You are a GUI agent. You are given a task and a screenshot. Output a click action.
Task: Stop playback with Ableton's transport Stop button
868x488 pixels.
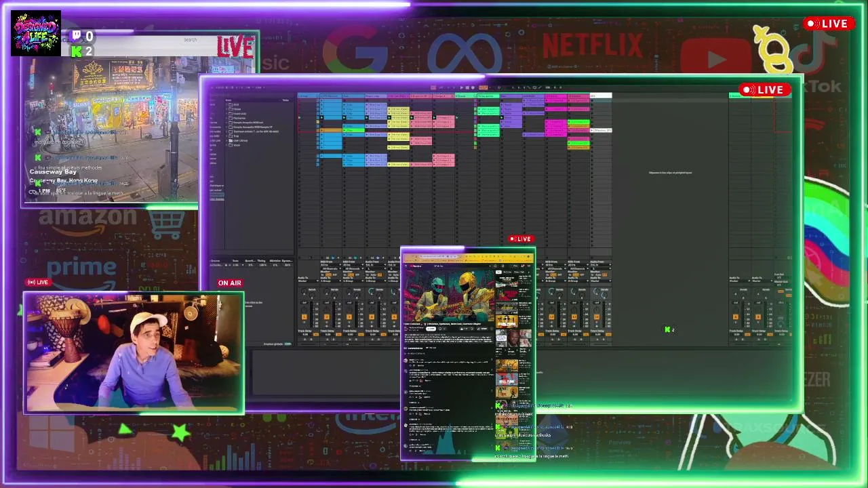[x=468, y=87]
